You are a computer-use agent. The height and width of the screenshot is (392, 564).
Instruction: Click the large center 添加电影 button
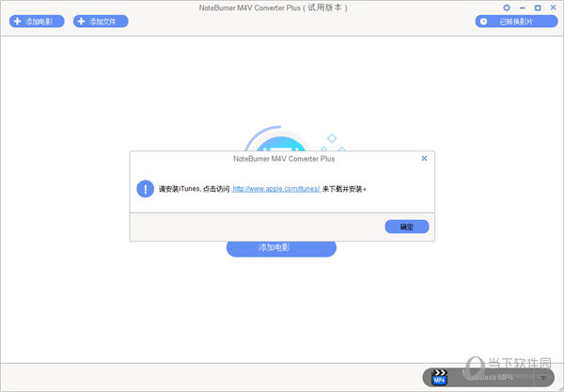(x=281, y=248)
